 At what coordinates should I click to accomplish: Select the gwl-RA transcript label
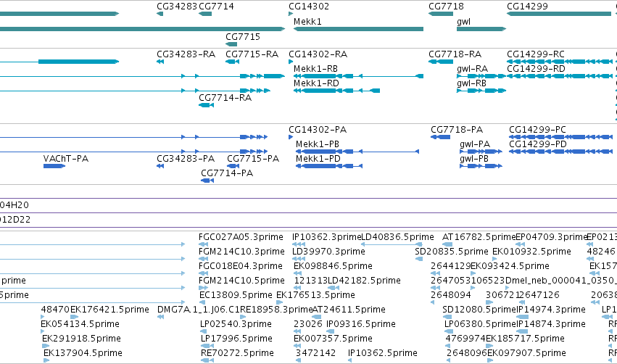[x=472, y=69]
